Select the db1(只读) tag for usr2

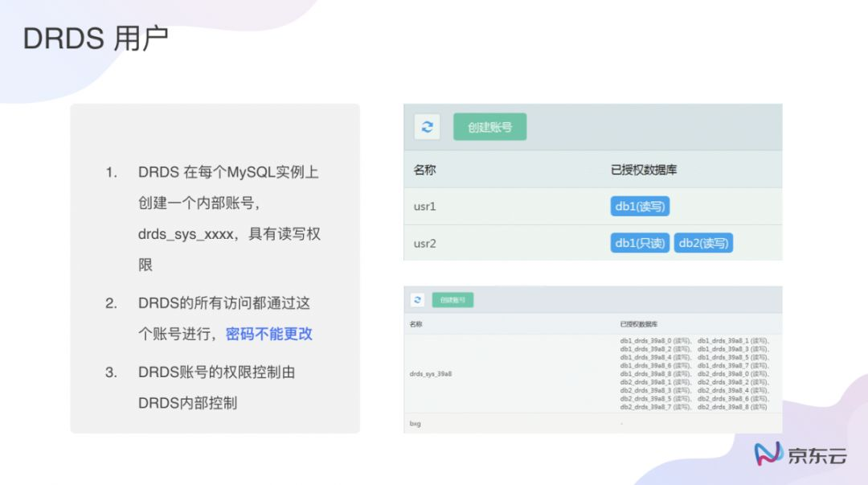(x=640, y=243)
